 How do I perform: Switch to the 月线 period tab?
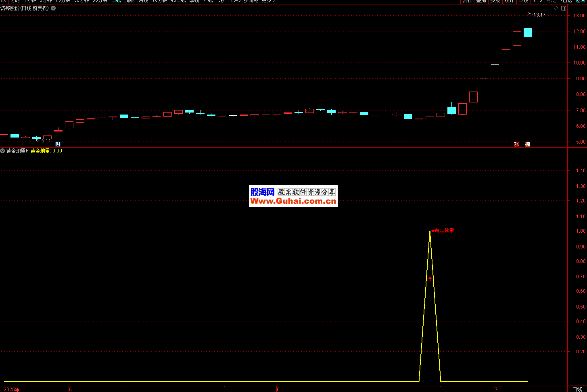[x=143, y=1]
